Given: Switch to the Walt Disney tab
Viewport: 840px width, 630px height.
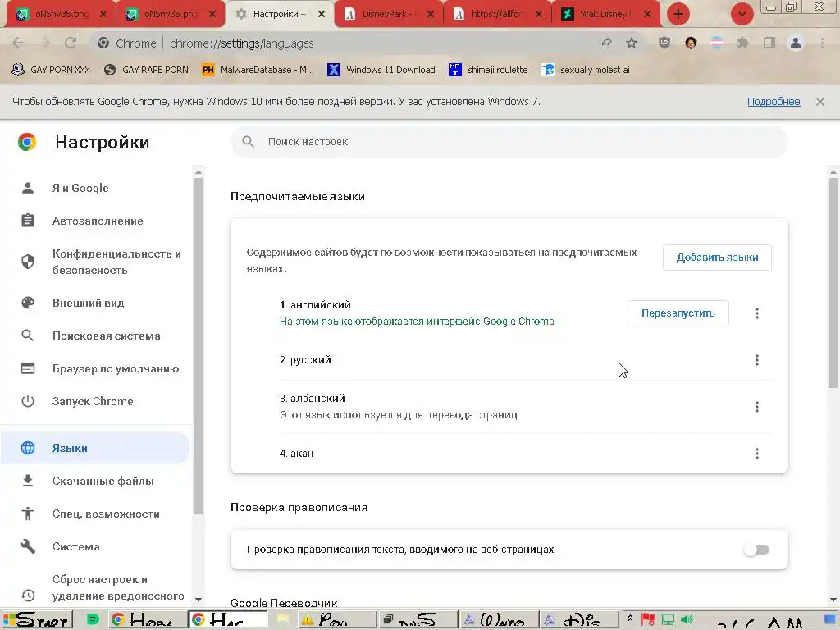Looking at the screenshot, I should (x=607, y=15).
